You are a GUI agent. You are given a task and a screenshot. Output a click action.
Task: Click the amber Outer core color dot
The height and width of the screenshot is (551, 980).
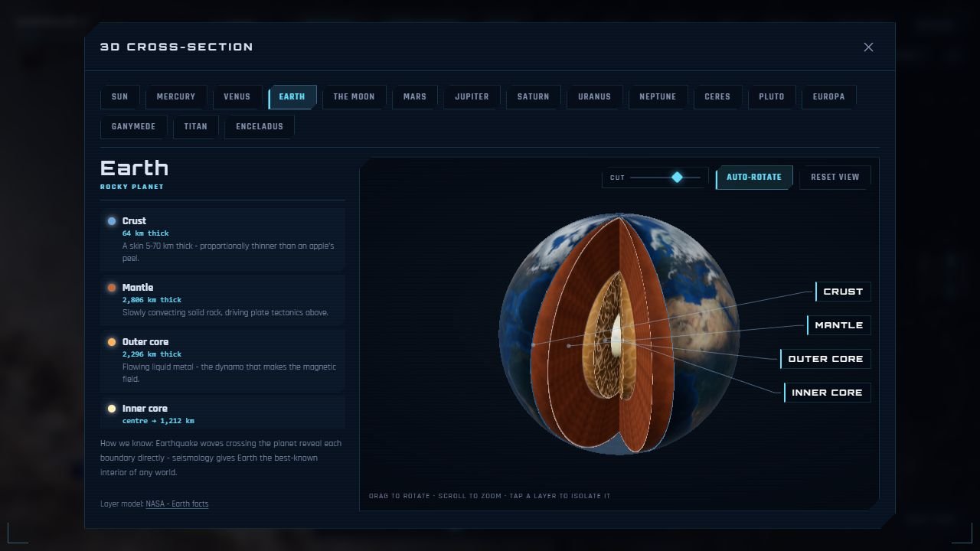tap(112, 342)
